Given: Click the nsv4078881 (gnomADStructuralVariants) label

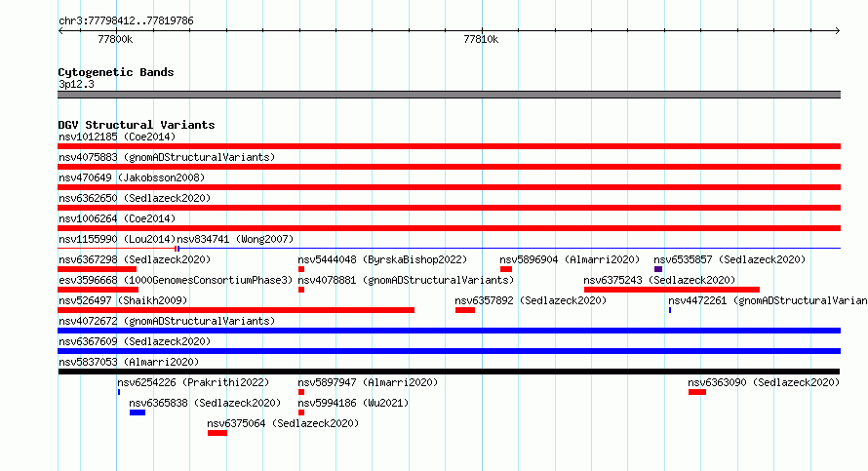Looking at the screenshot, I should click(406, 280).
